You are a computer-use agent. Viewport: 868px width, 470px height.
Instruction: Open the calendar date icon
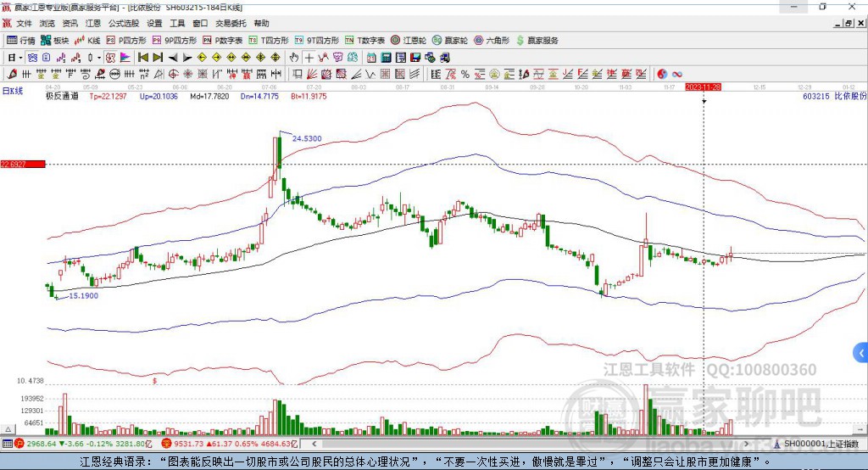(x=371, y=58)
